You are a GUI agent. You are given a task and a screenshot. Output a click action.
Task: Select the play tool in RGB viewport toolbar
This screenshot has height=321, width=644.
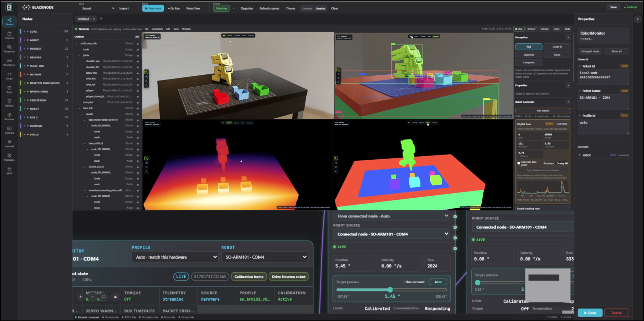click(x=146, y=72)
